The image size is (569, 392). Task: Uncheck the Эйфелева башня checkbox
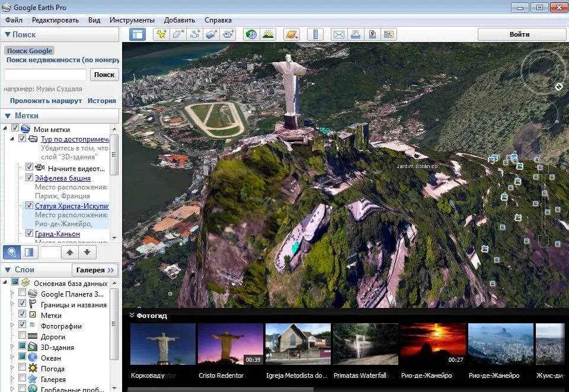coord(30,177)
